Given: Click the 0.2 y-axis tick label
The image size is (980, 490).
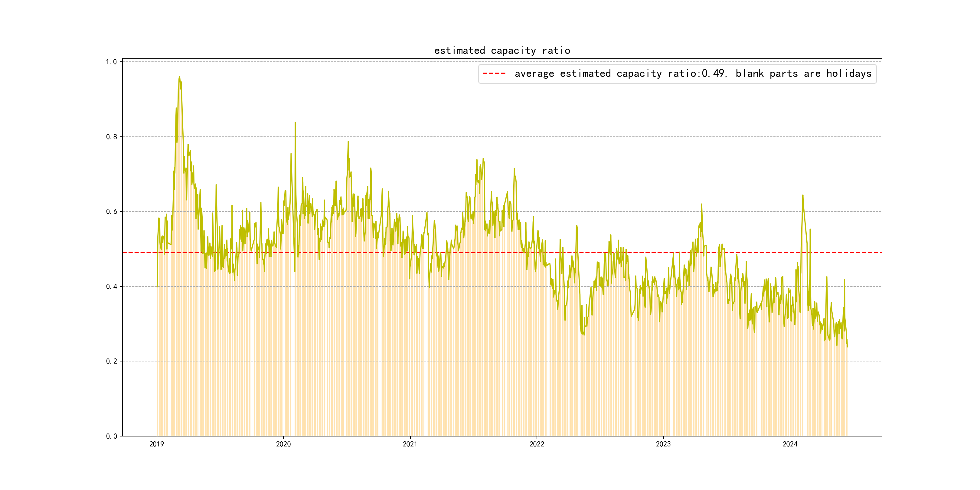Looking at the screenshot, I should click(111, 361).
